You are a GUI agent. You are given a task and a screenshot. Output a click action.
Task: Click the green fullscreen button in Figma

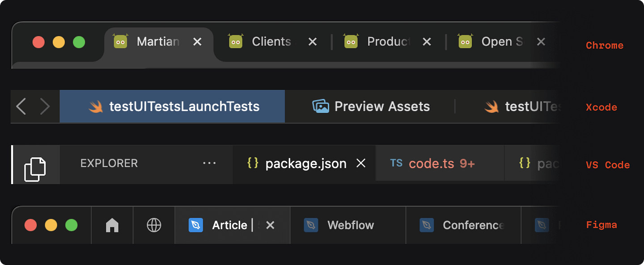[72, 225]
